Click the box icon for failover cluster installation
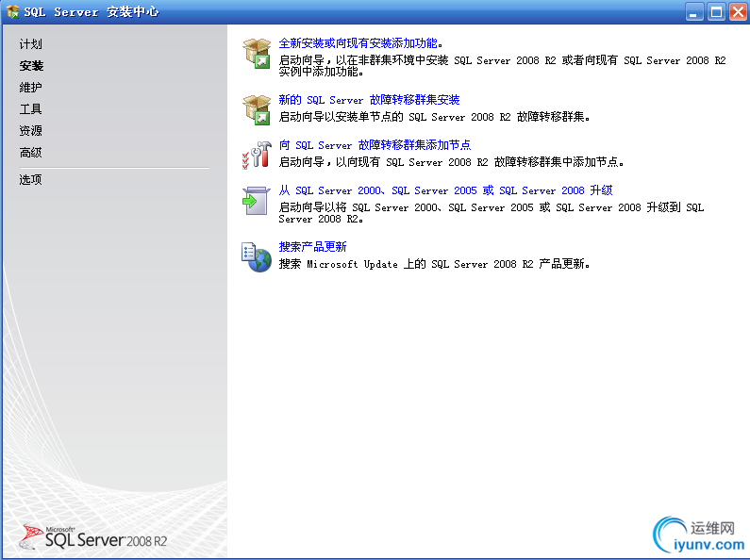750x560 pixels. 258,109
